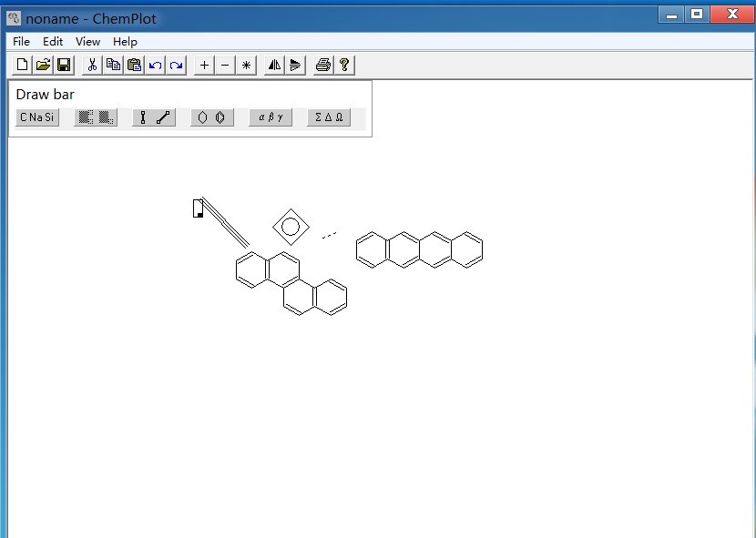Flip horizontally using the mirror icon
Image resolution: width=756 pixels, height=538 pixels.
coord(274,65)
